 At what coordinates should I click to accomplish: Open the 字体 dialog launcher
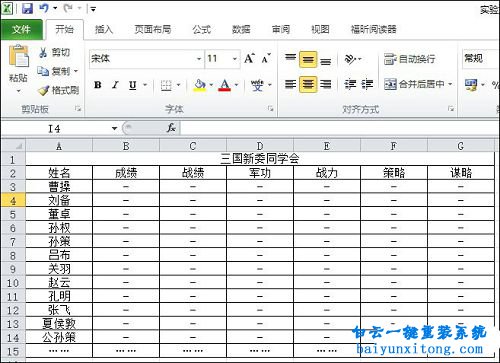pos(270,109)
